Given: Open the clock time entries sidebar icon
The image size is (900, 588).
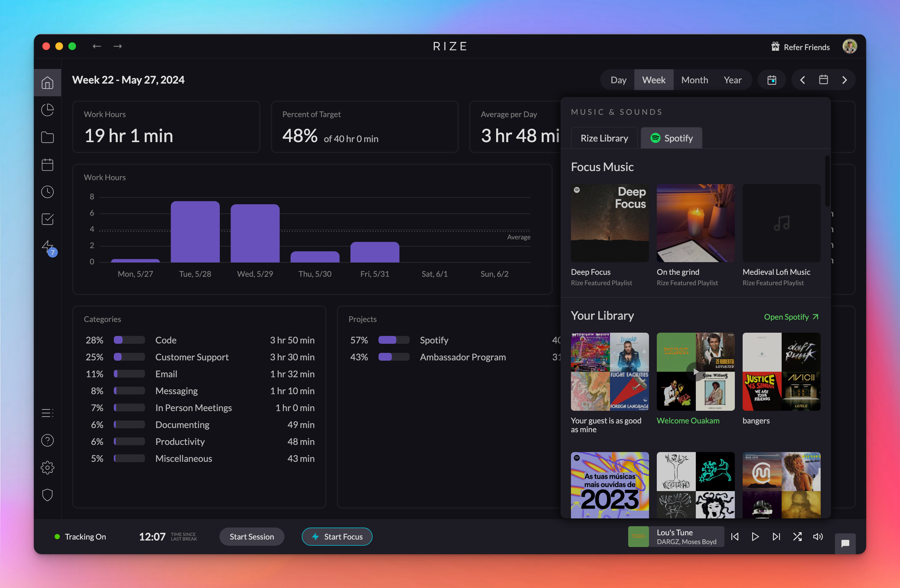Looking at the screenshot, I should pyautogui.click(x=47, y=192).
